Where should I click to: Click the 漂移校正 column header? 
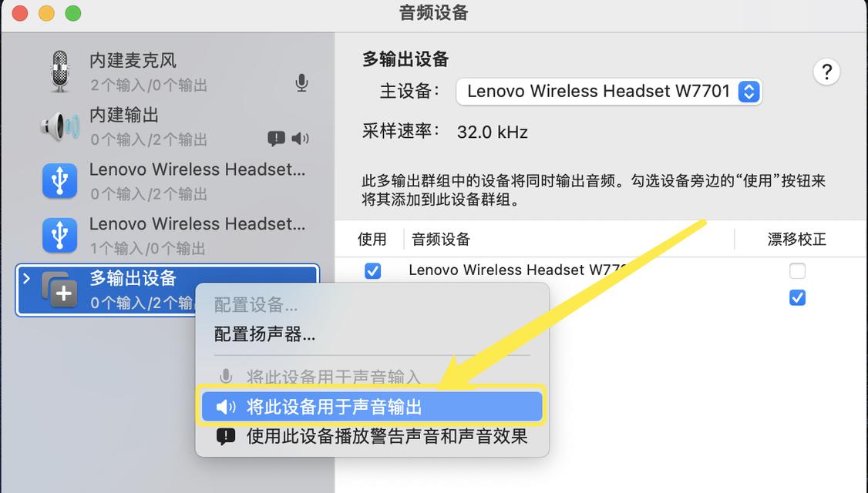[x=796, y=239]
